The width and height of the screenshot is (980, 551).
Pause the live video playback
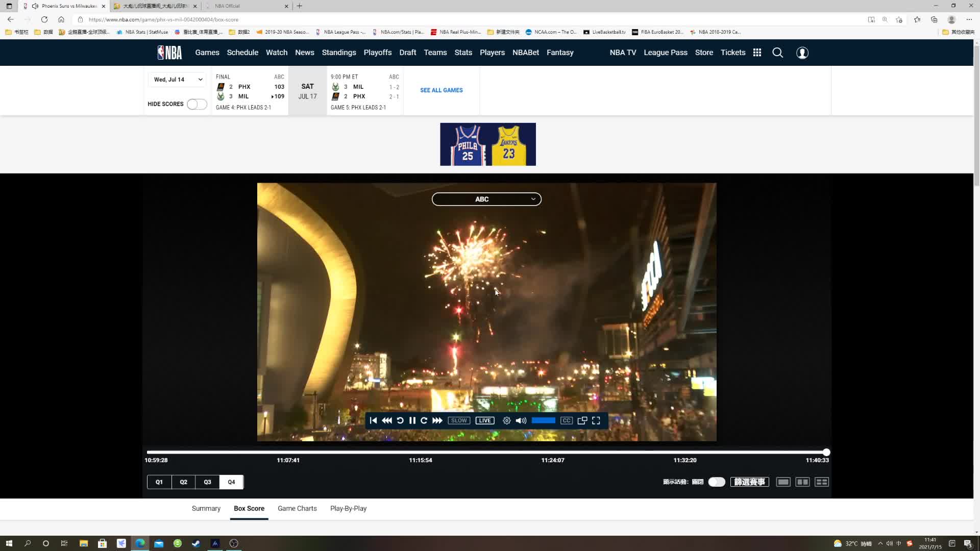tap(412, 420)
